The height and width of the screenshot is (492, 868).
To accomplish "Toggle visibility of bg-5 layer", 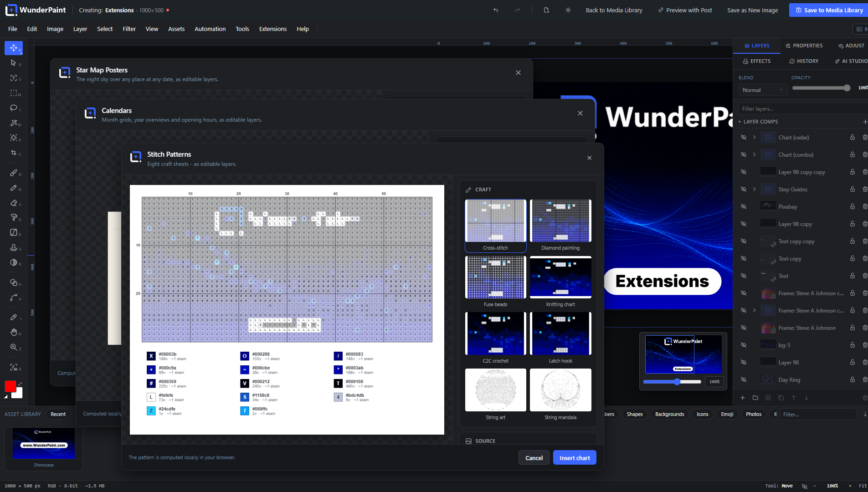I will coord(744,345).
